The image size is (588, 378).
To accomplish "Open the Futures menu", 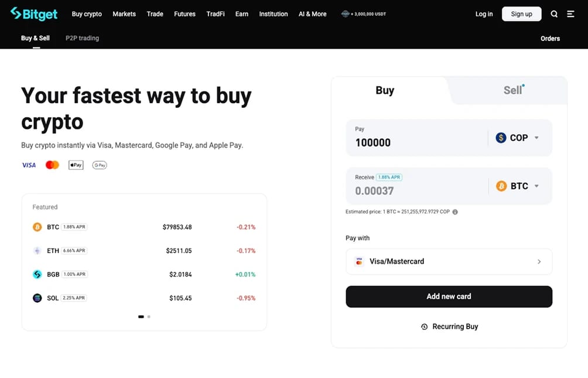I will coord(184,14).
